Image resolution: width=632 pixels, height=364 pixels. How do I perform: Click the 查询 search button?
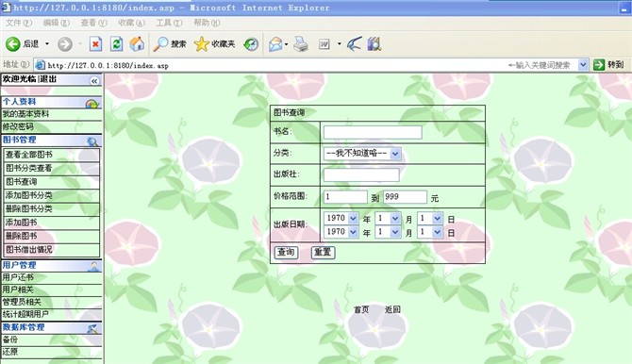point(286,253)
